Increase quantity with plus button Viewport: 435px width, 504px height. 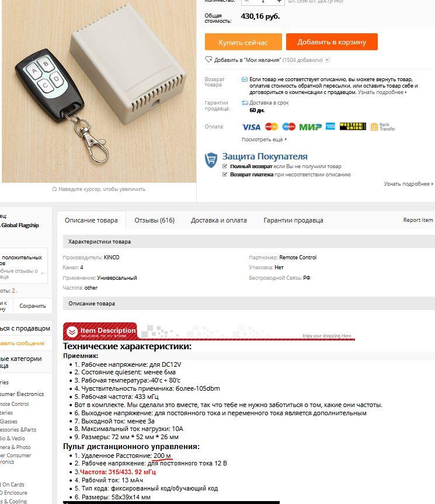coord(279,1)
